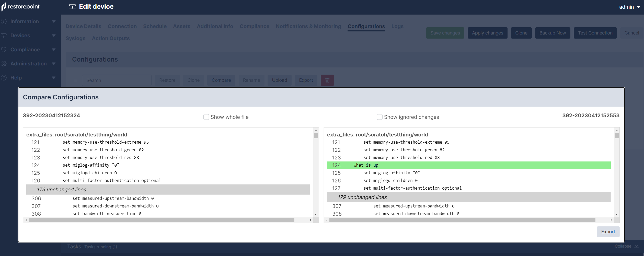This screenshot has width=644, height=256.
Task: Click the restorepoint logo icon
Action: coord(4,7)
